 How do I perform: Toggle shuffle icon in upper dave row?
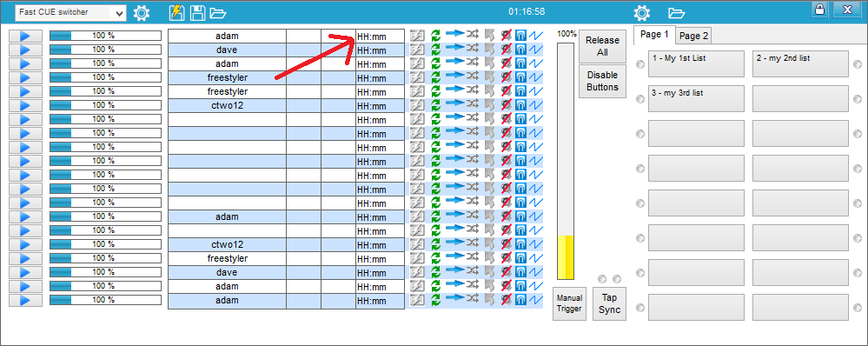pos(472,49)
